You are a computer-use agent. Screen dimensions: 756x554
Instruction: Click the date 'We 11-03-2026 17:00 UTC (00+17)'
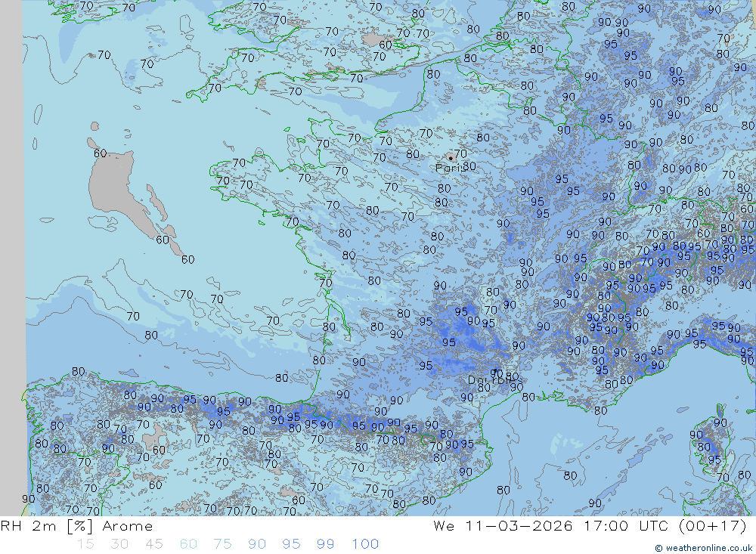click(590, 525)
